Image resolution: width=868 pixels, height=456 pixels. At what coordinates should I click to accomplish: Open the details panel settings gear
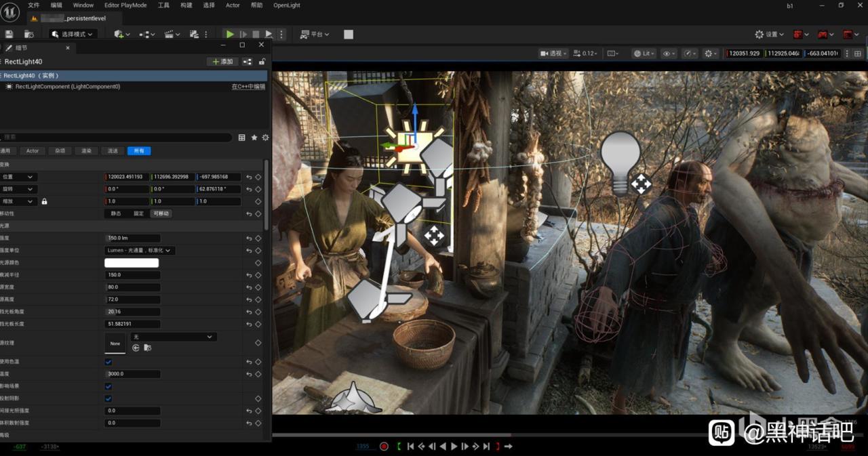(265, 138)
